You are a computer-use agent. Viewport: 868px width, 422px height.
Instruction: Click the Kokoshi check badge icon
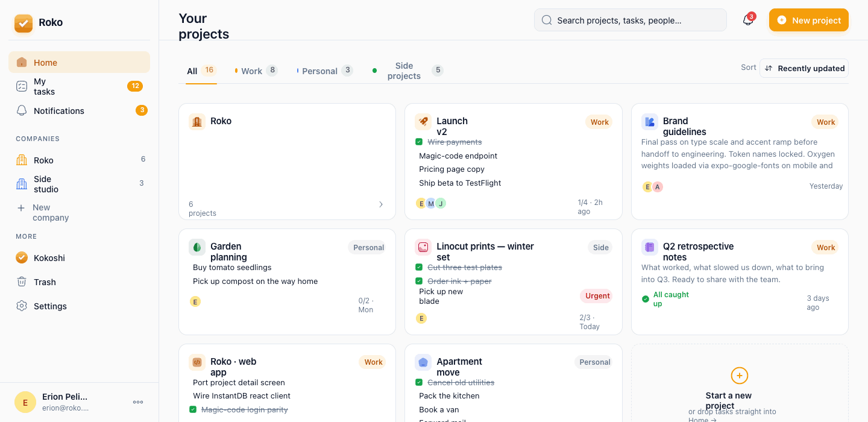22,257
